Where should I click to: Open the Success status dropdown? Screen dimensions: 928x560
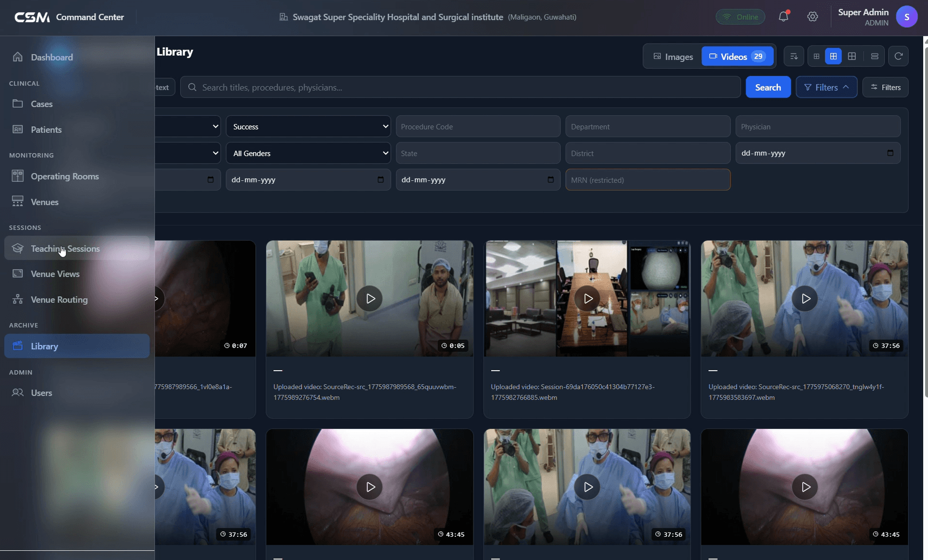tap(308, 126)
